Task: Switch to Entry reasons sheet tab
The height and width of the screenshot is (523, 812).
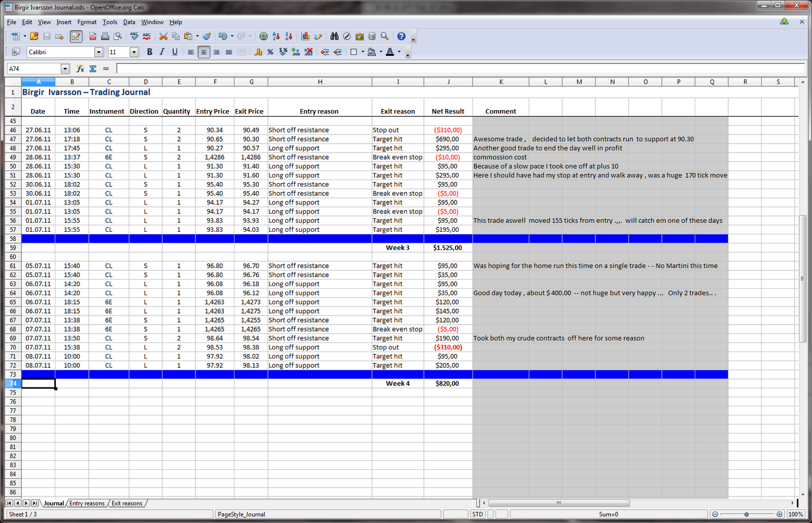Action: click(x=87, y=503)
